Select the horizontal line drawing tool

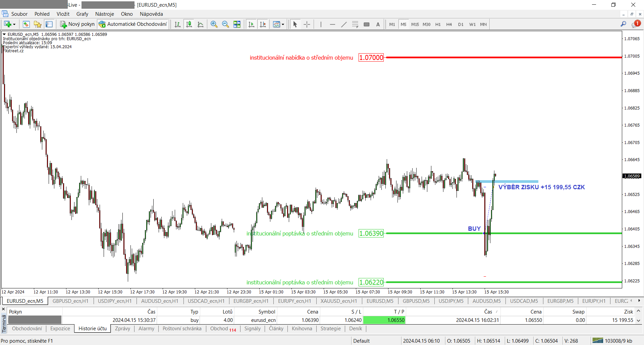[x=332, y=24]
